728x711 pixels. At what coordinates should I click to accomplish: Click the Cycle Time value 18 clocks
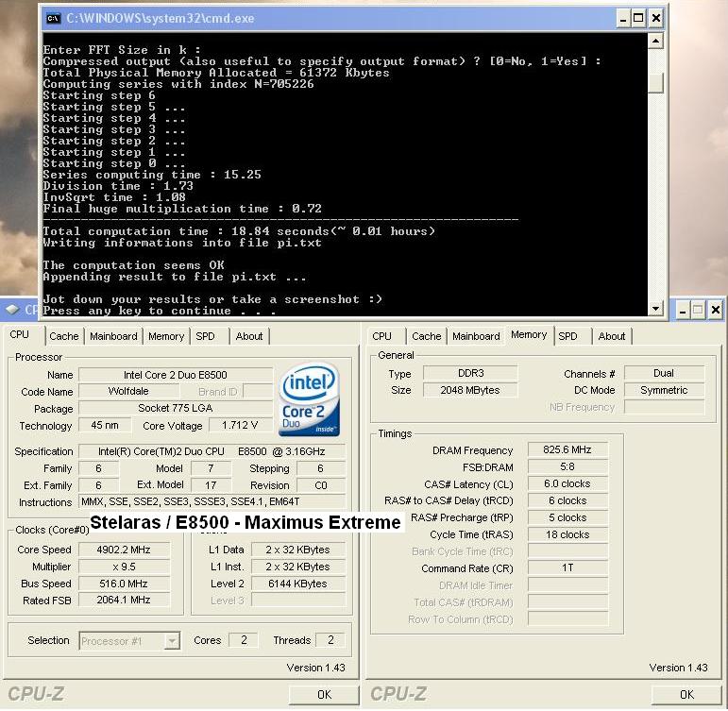(567, 535)
